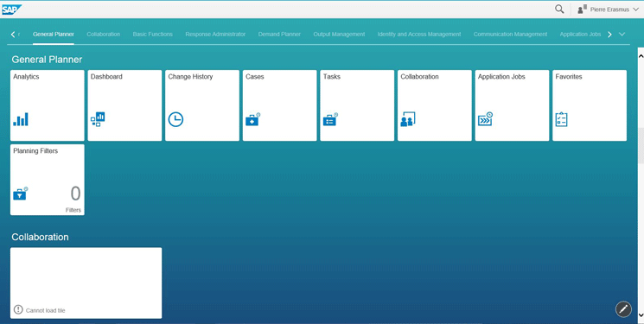Open the Analytics tile title

tap(26, 77)
